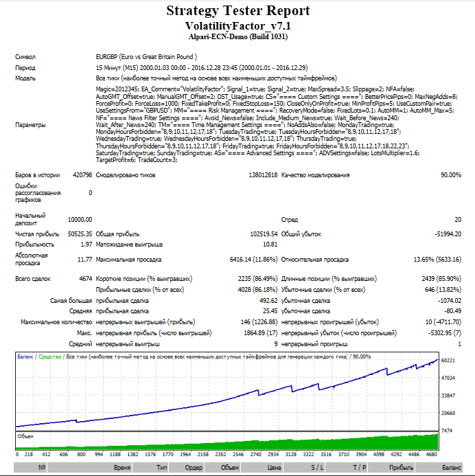
Task: Click the max consecutive loss -5302.95 (7)
Action: click(x=445, y=333)
